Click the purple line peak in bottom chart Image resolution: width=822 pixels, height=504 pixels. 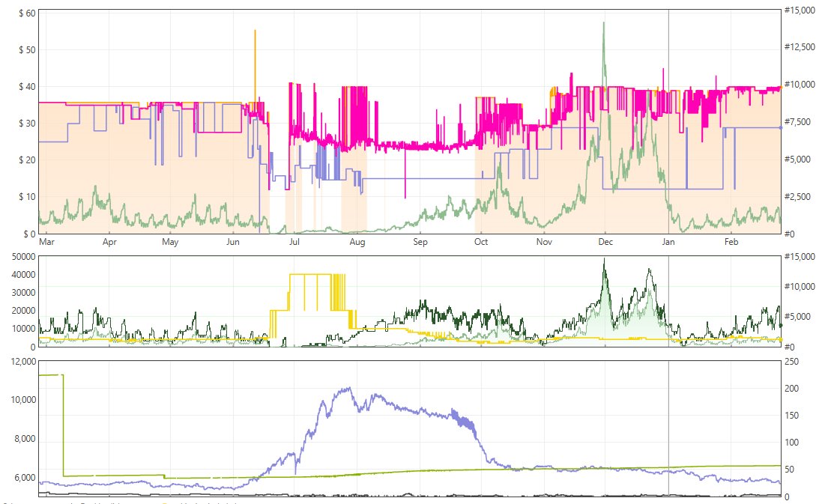pos(348,389)
